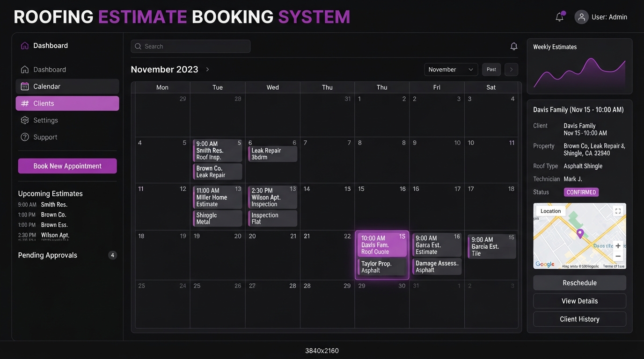
Task: Click the purple map location pin
Action: (580, 234)
